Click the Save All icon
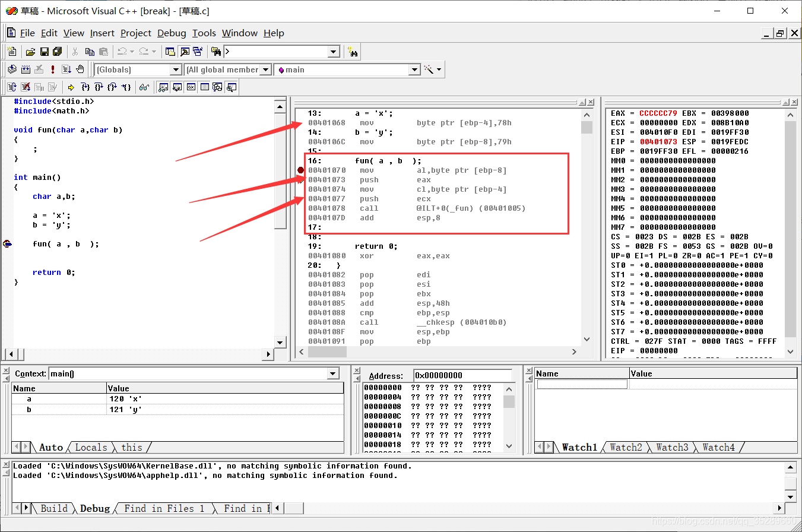The height and width of the screenshot is (532, 802). click(x=58, y=52)
